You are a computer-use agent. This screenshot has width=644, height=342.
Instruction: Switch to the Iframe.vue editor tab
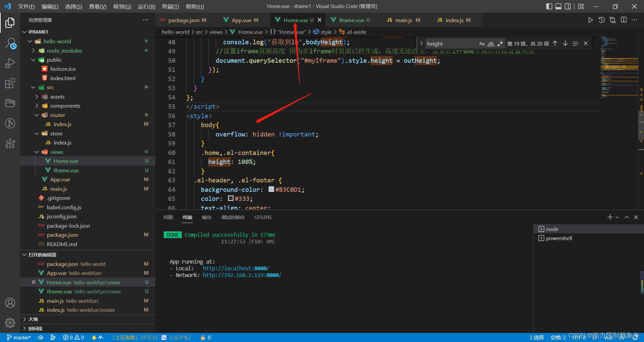(x=354, y=20)
